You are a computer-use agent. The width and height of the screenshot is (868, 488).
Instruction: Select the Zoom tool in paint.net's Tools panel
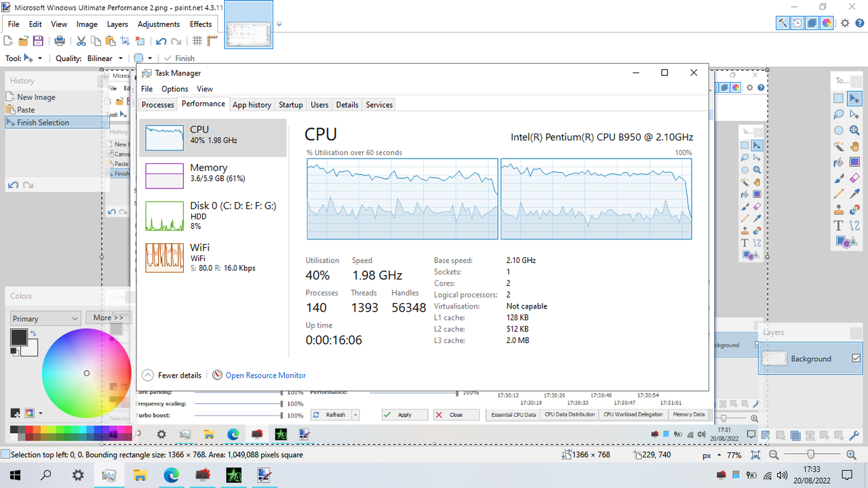pyautogui.click(x=854, y=130)
